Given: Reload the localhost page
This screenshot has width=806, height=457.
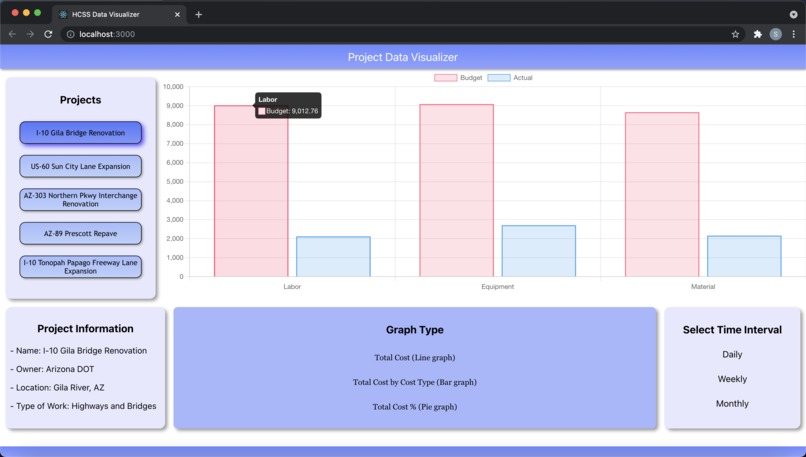Looking at the screenshot, I should (x=48, y=34).
